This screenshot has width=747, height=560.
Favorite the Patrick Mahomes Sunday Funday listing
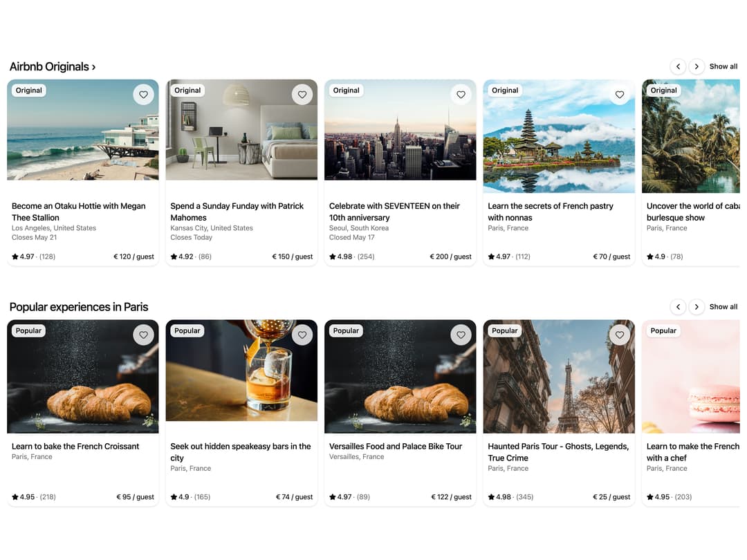coord(302,95)
